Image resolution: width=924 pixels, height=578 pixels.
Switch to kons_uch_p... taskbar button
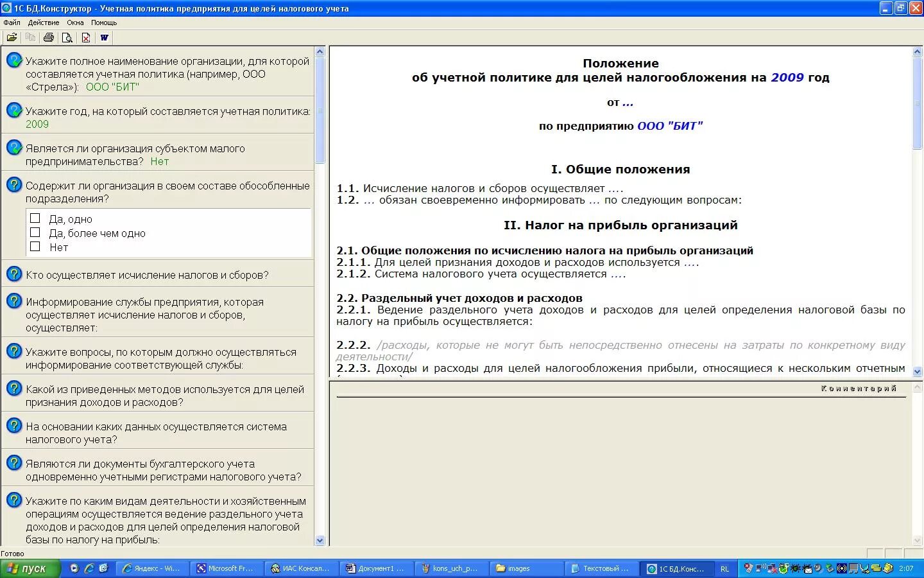(452, 568)
